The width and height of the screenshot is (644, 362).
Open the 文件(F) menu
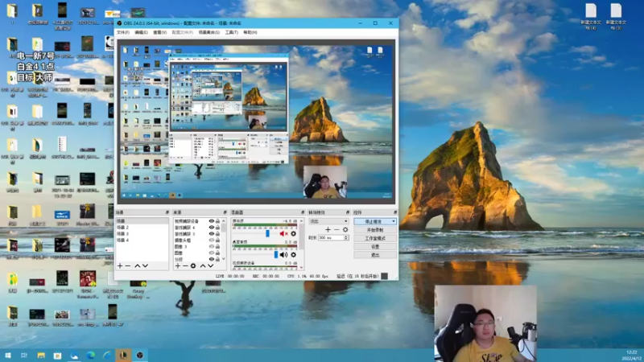[x=123, y=32]
